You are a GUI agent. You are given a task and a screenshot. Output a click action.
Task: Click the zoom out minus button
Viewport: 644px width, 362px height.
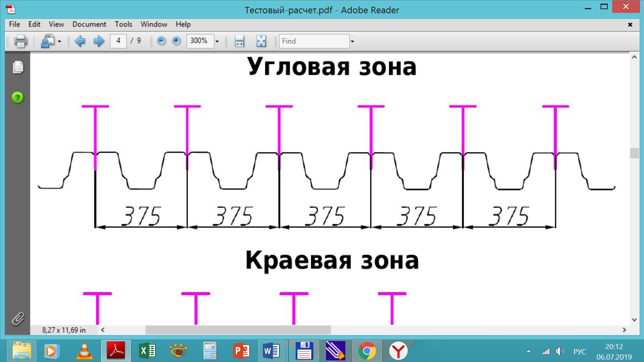point(161,41)
